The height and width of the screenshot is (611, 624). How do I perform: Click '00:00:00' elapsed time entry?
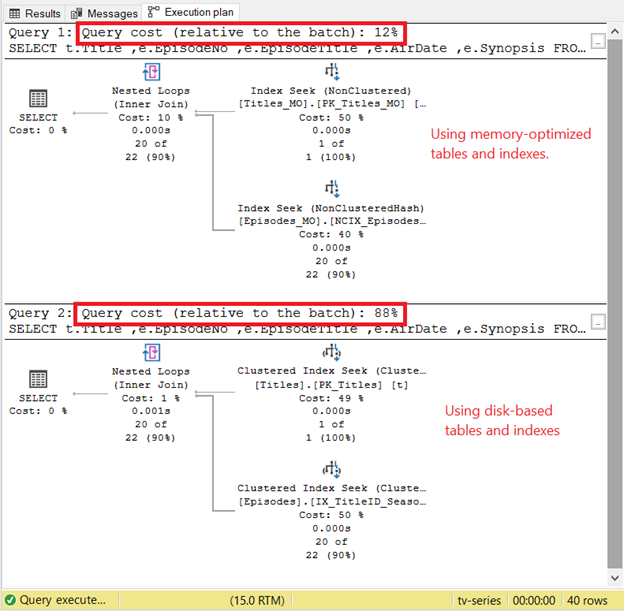534,600
